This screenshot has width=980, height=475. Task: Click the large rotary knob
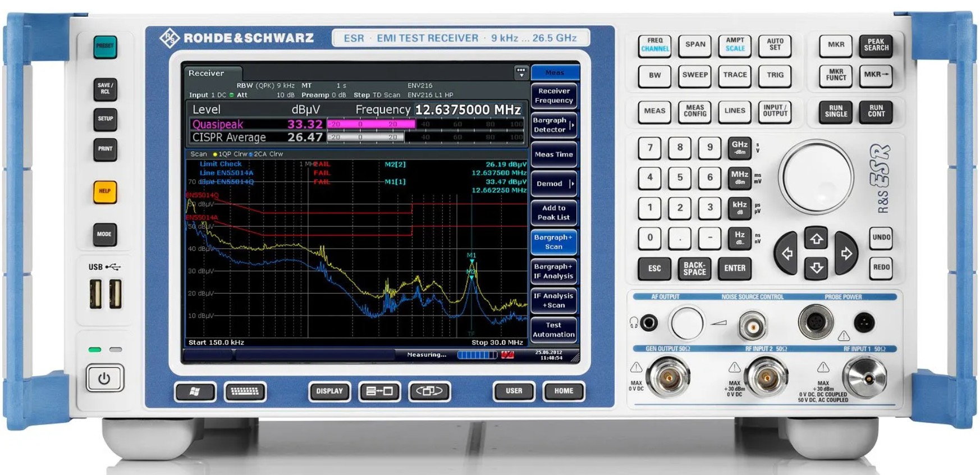point(817,177)
